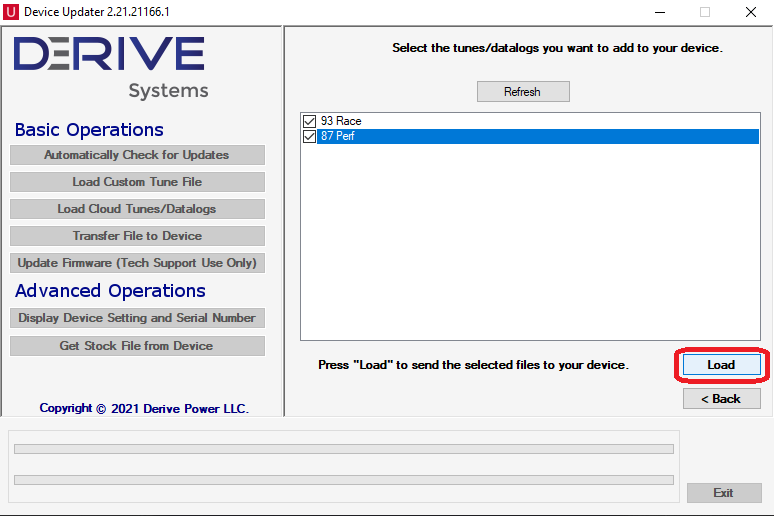Minimize the Device Updater window

tap(660, 12)
